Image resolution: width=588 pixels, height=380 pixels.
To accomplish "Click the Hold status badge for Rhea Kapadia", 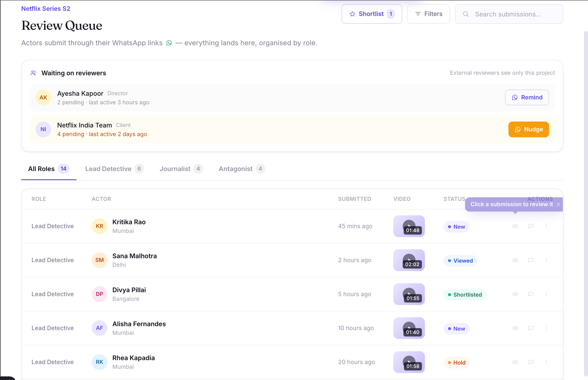I will tap(456, 363).
